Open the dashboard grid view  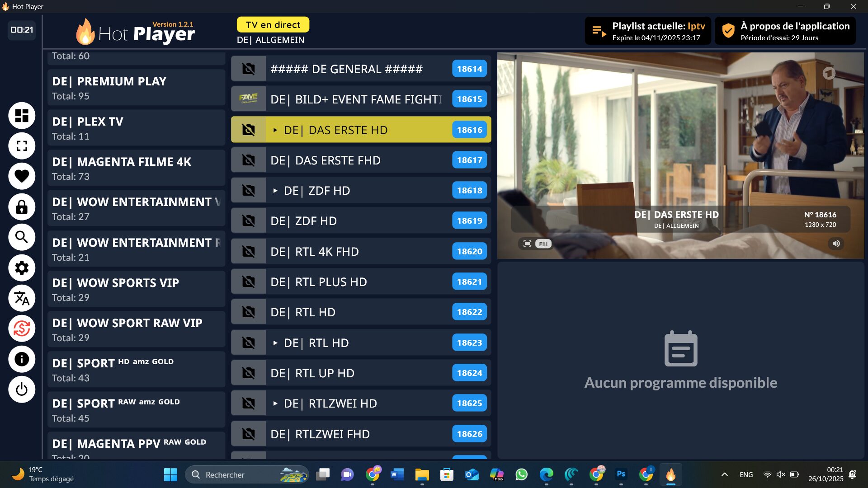[21, 116]
